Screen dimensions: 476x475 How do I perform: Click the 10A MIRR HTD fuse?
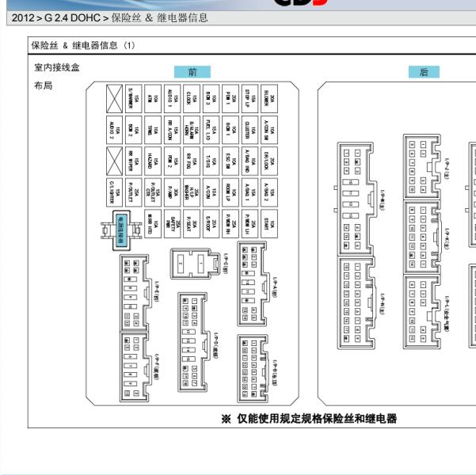153,224
